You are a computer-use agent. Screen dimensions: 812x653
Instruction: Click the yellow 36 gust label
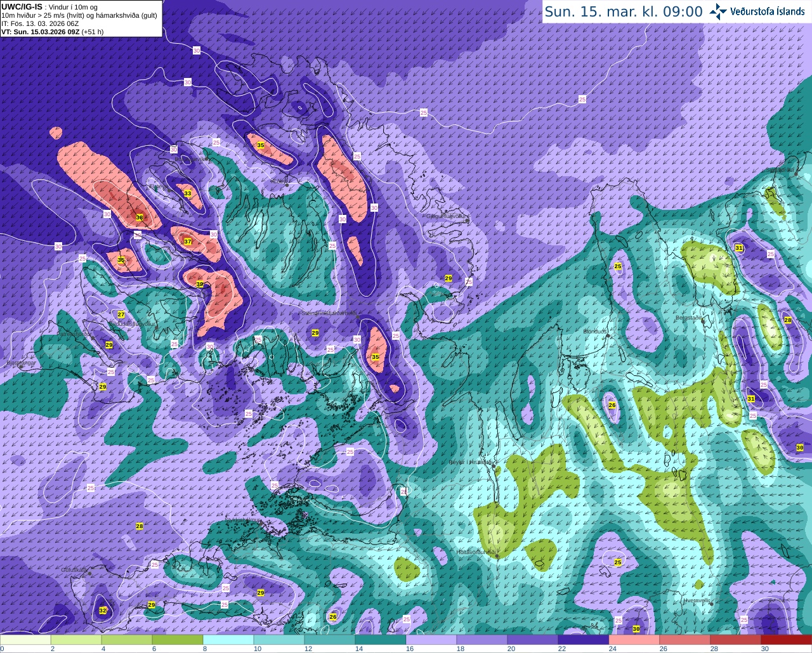pos(140,217)
